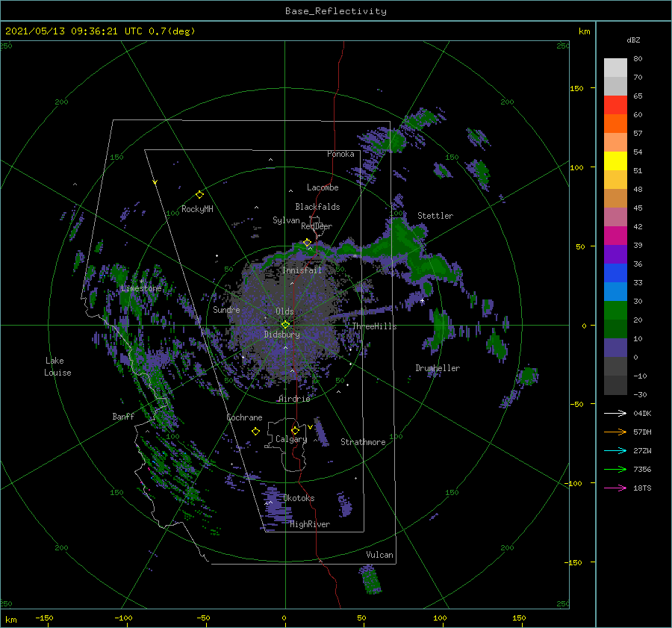Click the white 04DK arrow in legend

pyautogui.click(x=615, y=413)
